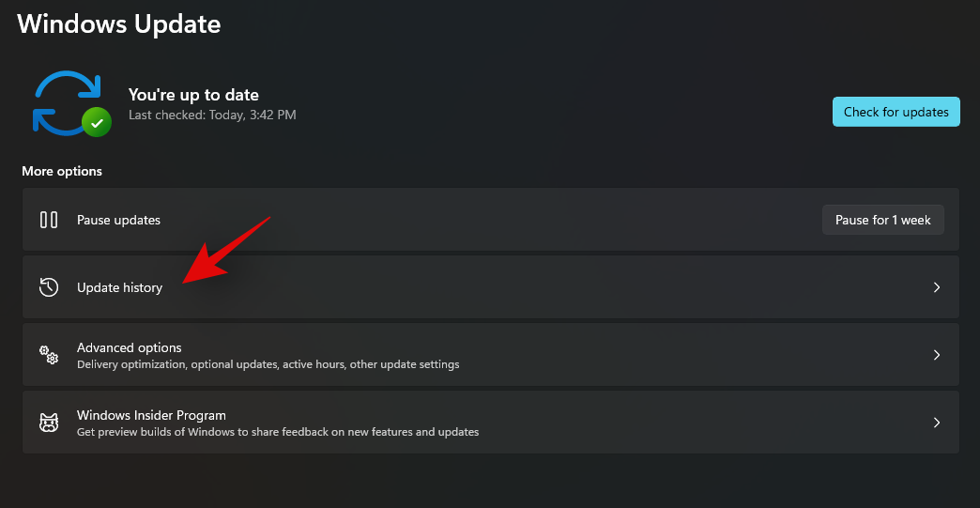Viewport: 980px width, 508px height.
Task: Select the Pause updates label
Action: point(118,220)
